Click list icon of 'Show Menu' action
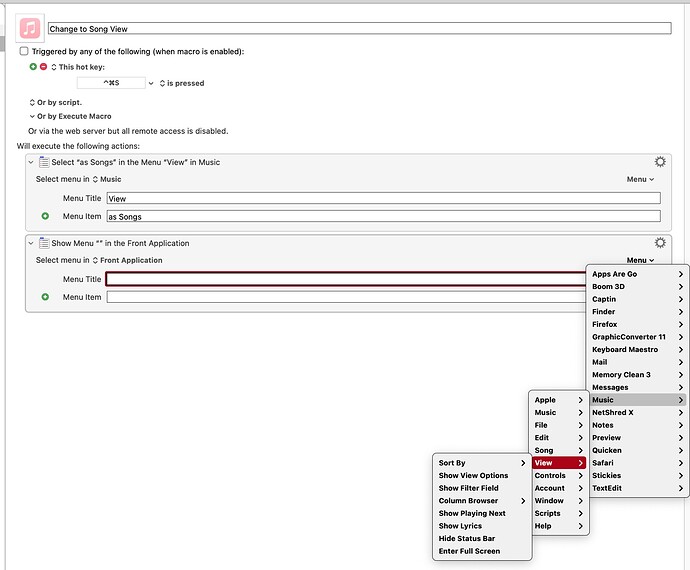The height and width of the screenshot is (570, 690). (44, 243)
